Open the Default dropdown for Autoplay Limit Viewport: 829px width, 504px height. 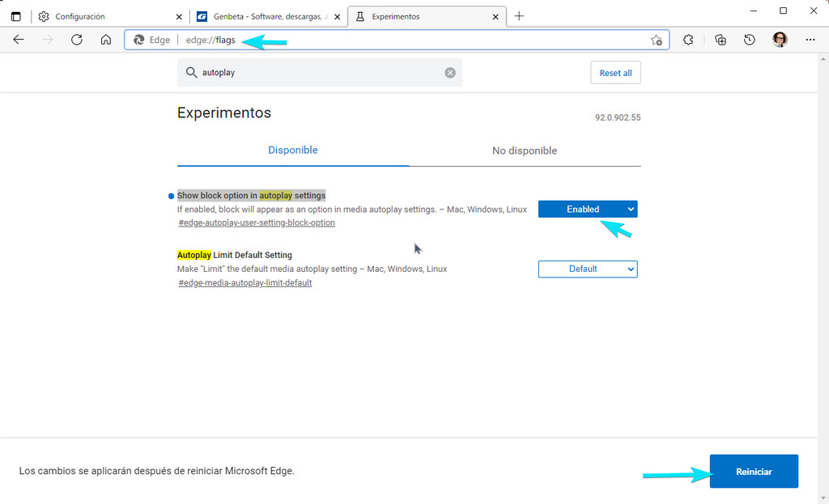tap(587, 269)
